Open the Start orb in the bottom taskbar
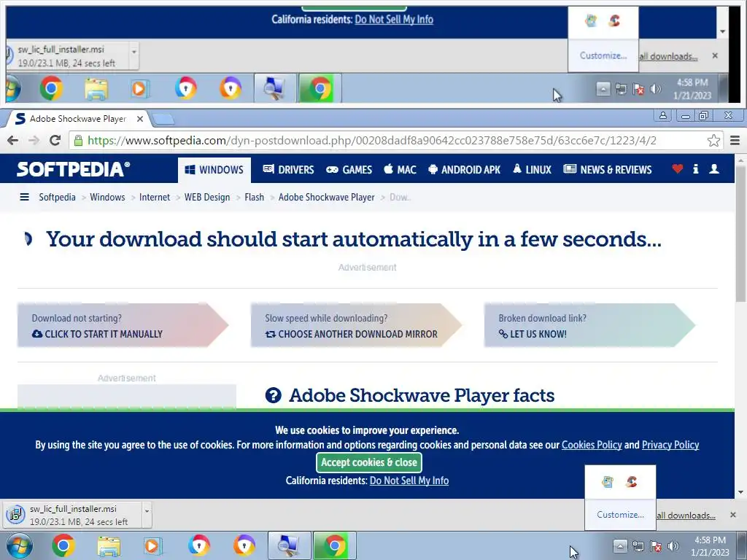Image resolution: width=747 pixels, height=560 pixels. [x=19, y=545]
